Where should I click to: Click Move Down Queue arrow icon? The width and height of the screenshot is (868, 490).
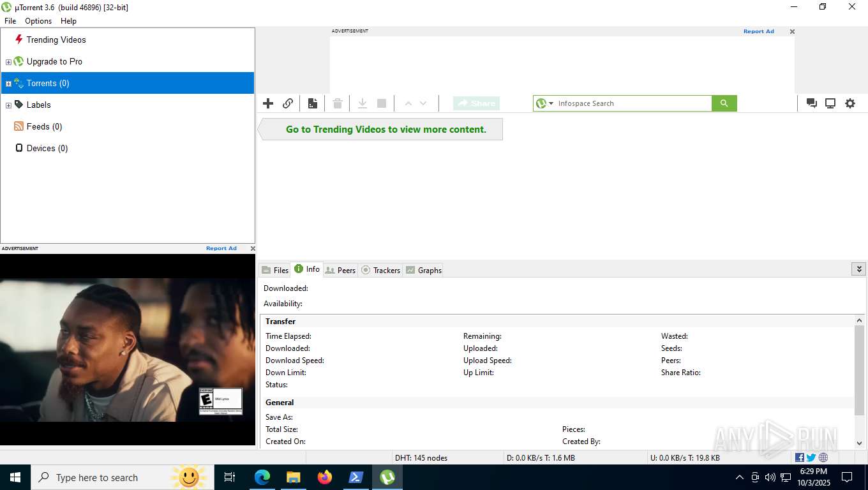[x=423, y=103]
